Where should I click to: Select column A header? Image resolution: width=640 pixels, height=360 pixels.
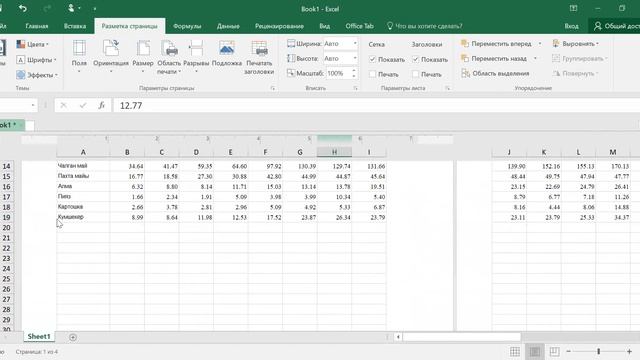83,152
